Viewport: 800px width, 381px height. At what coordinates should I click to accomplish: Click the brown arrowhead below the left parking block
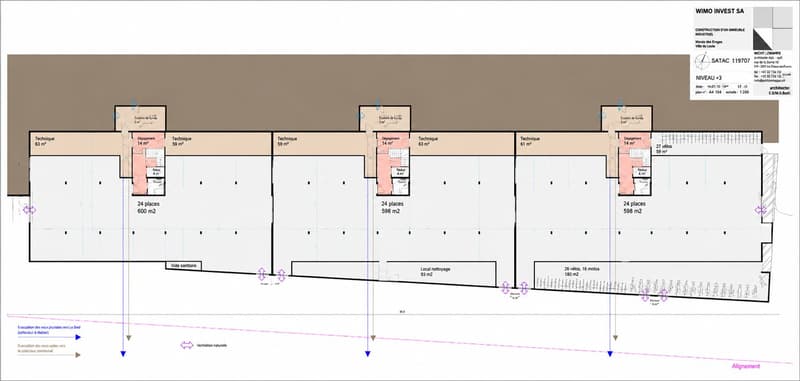click(x=129, y=338)
